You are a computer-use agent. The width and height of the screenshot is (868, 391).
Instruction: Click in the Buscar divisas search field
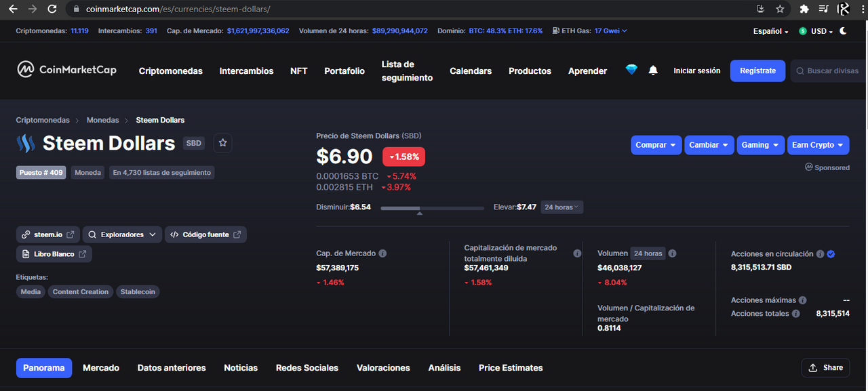[x=829, y=70]
